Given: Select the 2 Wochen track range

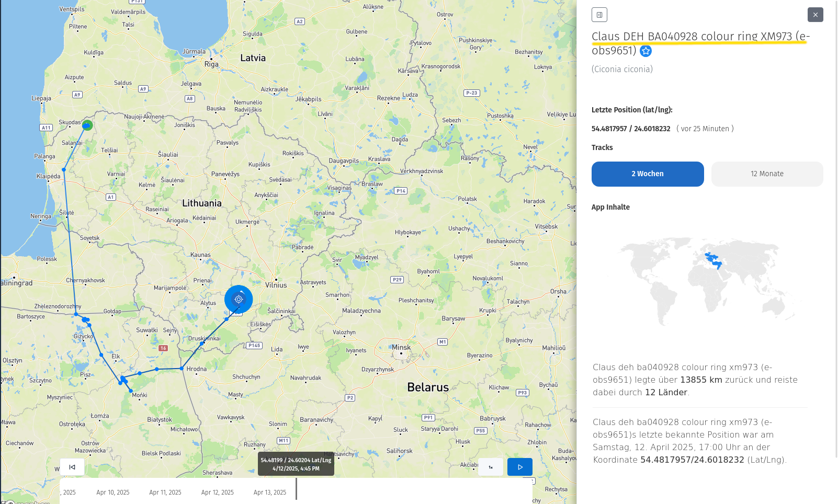Looking at the screenshot, I should click(647, 174).
